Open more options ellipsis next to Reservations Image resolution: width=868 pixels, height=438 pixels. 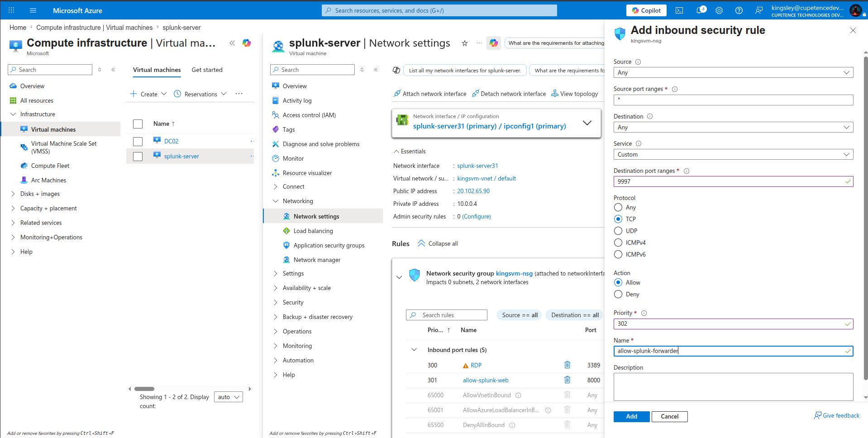[239, 94]
